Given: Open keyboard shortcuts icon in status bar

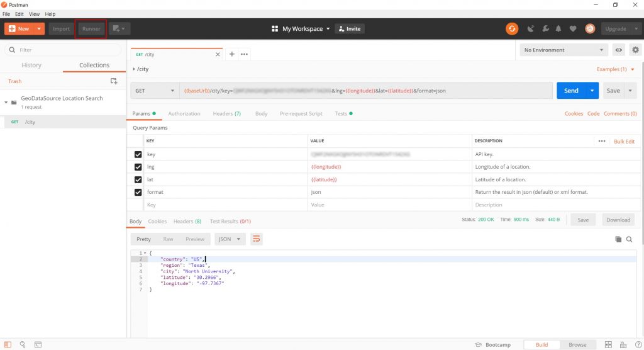Looking at the screenshot, I should point(623,345).
